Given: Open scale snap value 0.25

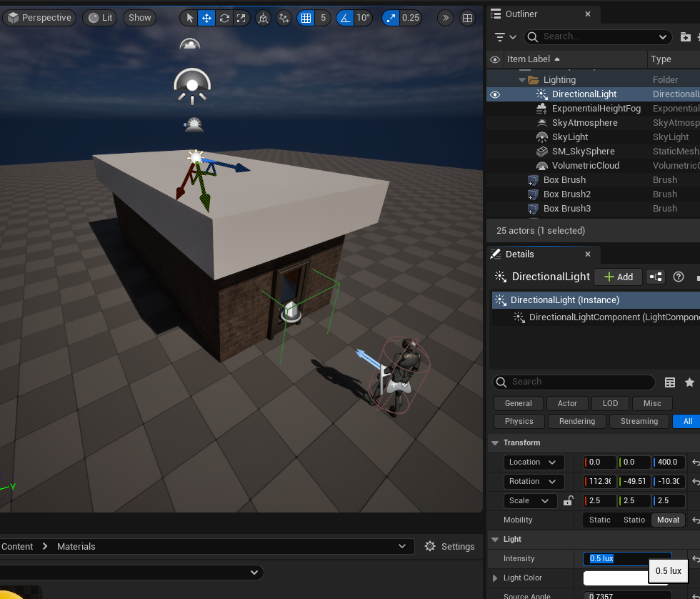Looking at the screenshot, I should click(x=410, y=18).
